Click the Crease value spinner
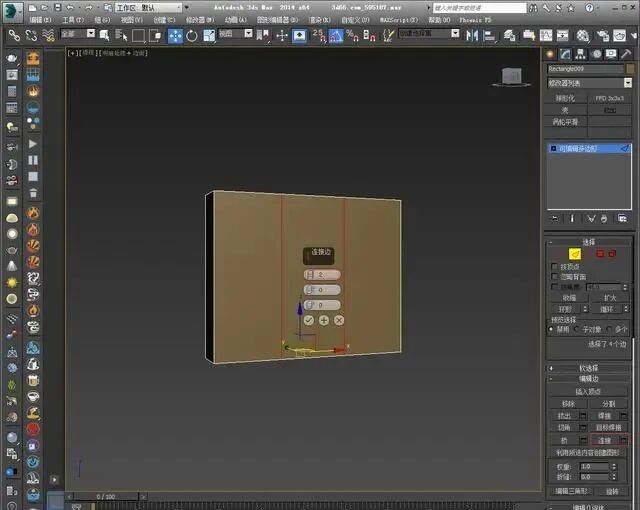 [614, 477]
